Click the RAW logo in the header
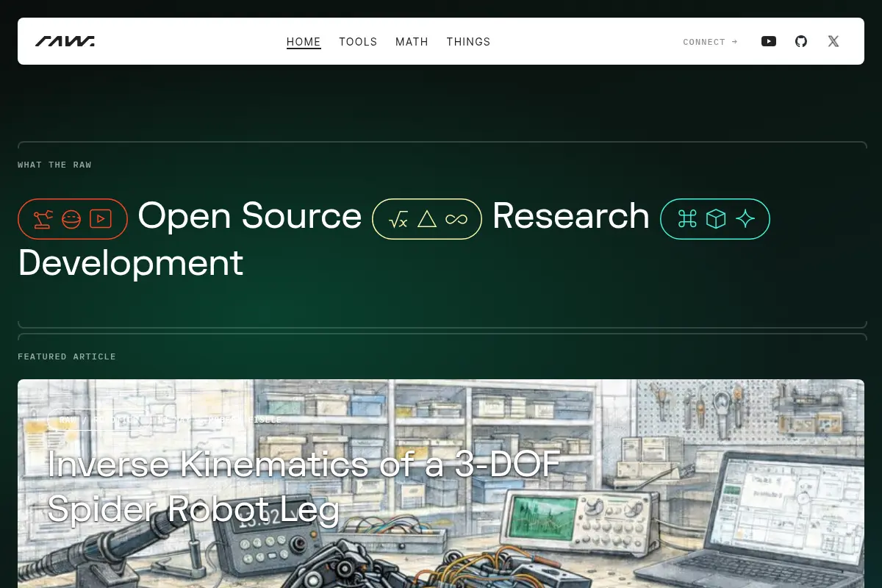882x588 pixels. click(x=65, y=41)
